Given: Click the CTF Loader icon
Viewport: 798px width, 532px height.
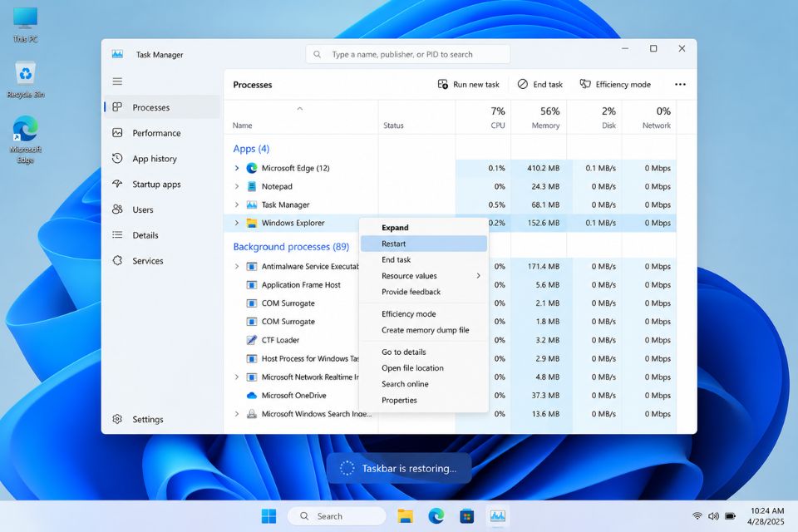Looking at the screenshot, I should [x=251, y=339].
